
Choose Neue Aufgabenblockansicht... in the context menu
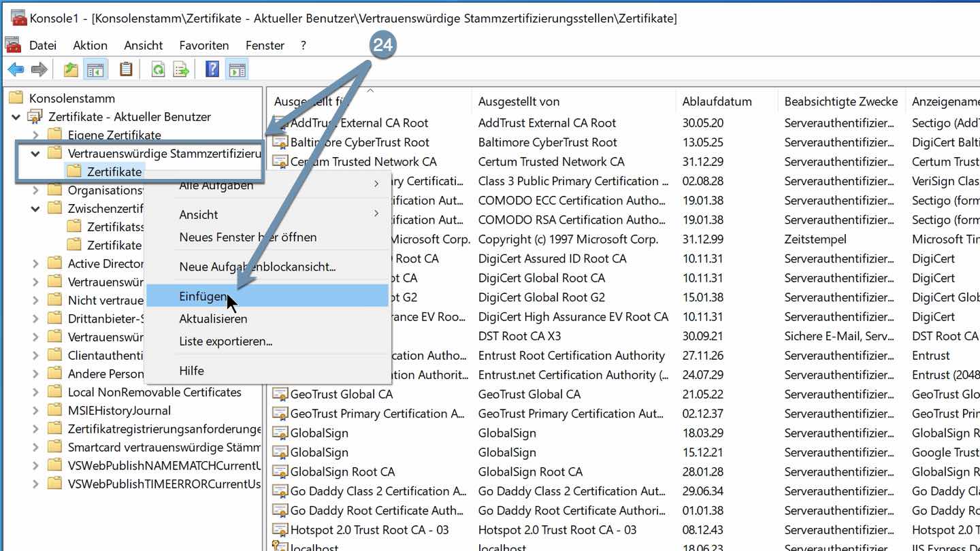pyautogui.click(x=267, y=267)
